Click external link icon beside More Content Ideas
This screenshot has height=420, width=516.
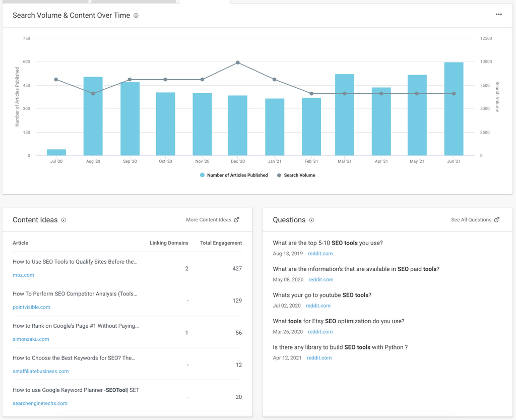point(237,220)
